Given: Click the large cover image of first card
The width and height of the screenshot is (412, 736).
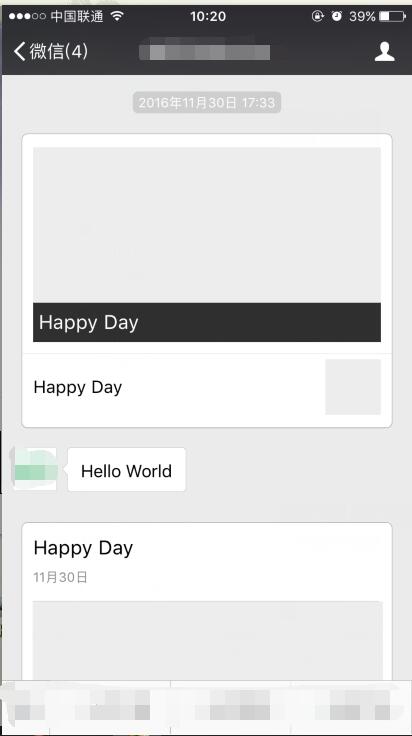Looking at the screenshot, I should [x=207, y=225].
